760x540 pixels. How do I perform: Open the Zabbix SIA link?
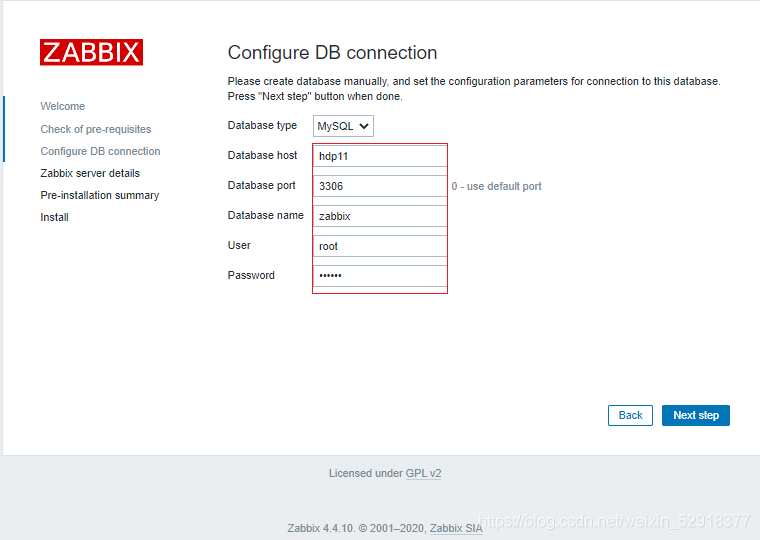(456, 528)
